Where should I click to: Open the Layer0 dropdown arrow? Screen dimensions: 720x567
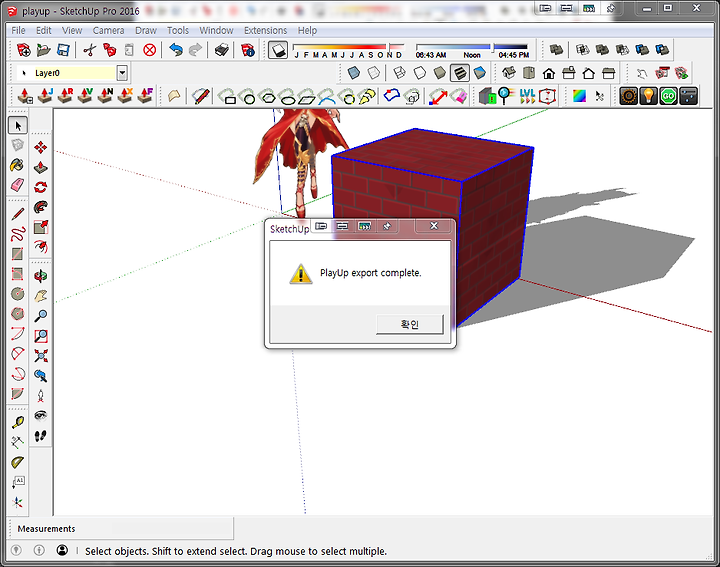(x=122, y=73)
